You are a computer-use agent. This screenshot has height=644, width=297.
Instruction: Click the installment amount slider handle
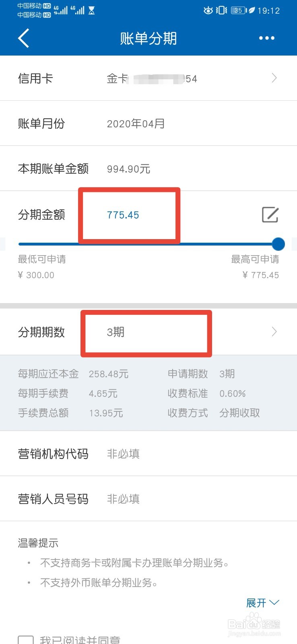click(278, 244)
